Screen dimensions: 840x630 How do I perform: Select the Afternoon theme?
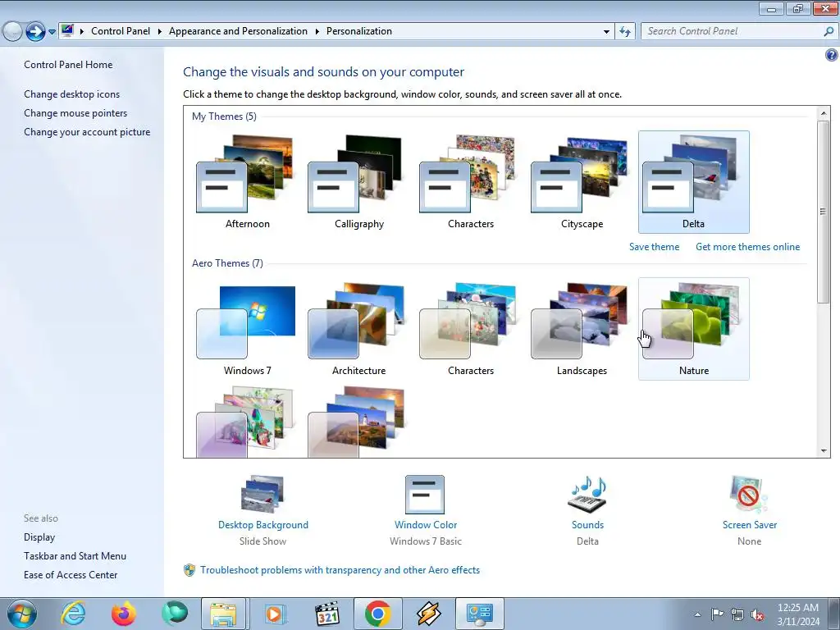coord(247,182)
